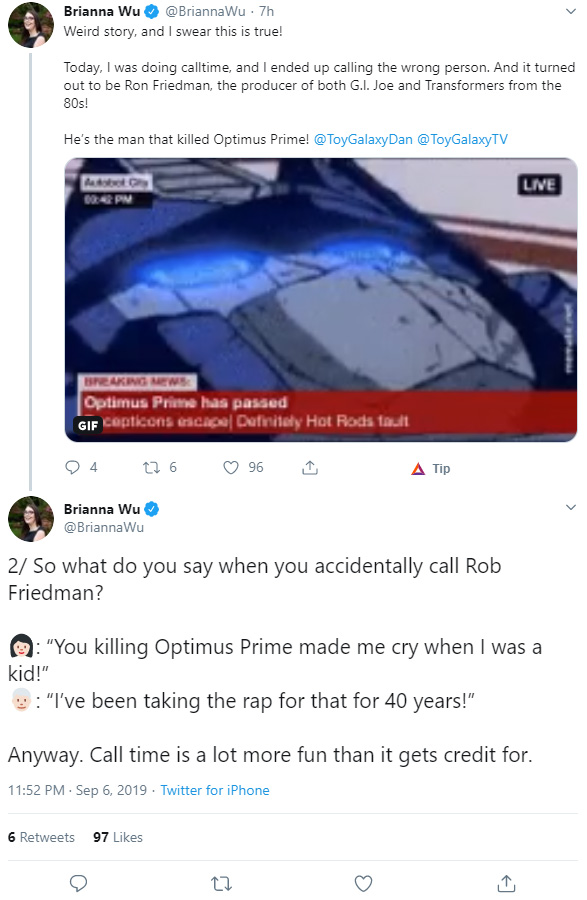Click the @BriannaWu handle under second name
This screenshot has width=587, height=900.
coord(104,527)
